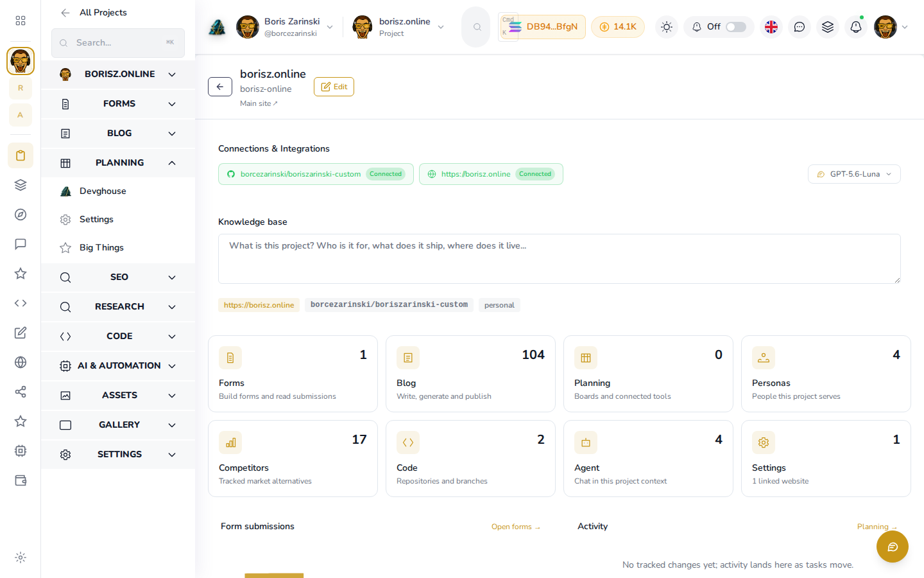
Task: Open the share nodes icon in the left rail
Action: pos(21,392)
